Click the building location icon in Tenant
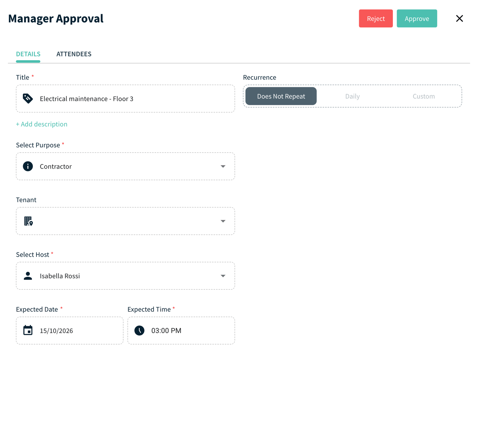 point(28,221)
